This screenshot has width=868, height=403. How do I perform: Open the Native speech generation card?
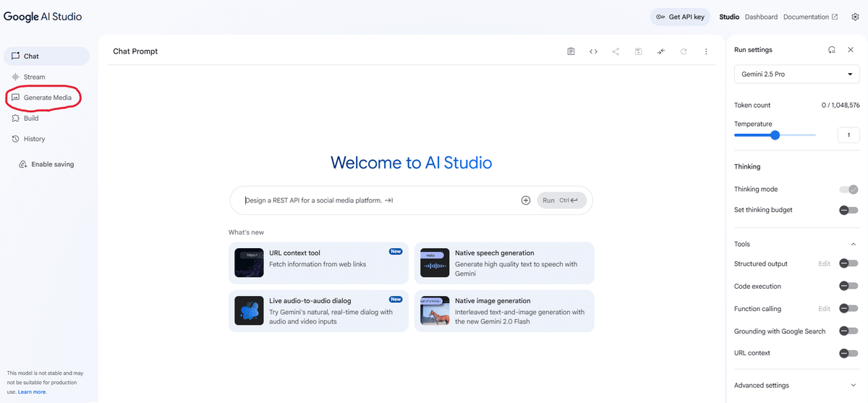(504, 263)
